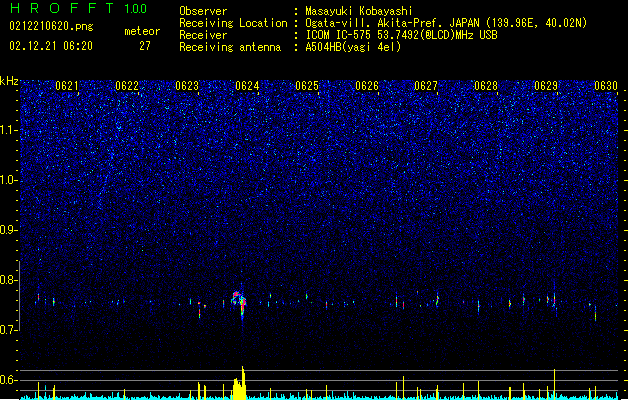Click the 0622 time marker
Image resolution: width=629 pixels, height=400 pixels.
127,86
